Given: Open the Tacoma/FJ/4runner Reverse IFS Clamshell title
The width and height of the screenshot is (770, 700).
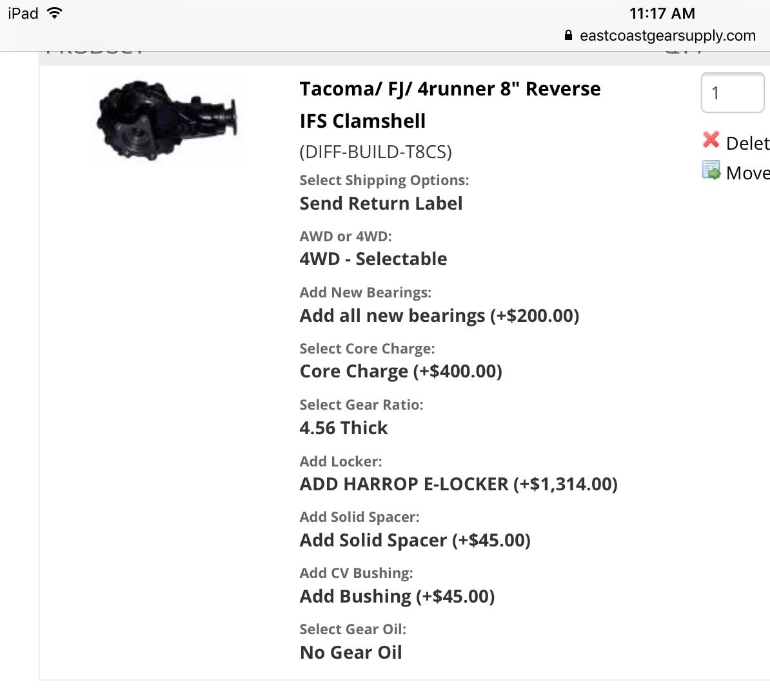Looking at the screenshot, I should coord(450,105).
